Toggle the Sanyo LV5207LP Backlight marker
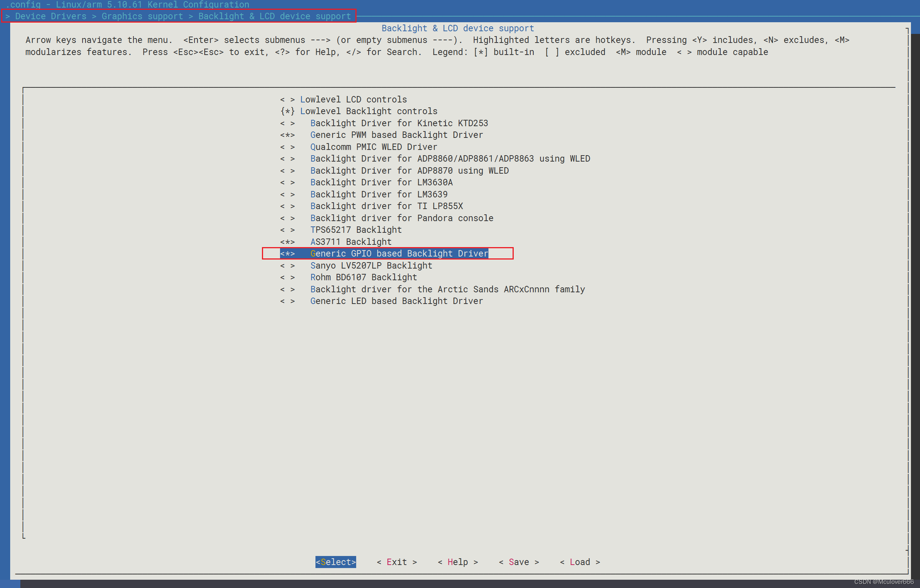The width and height of the screenshot is (920, 588). [287, 266]
